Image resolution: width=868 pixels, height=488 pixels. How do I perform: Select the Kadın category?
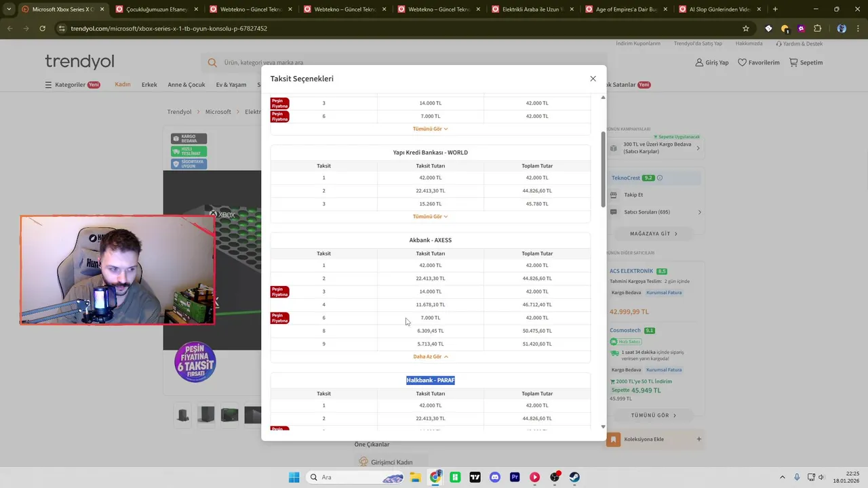pyautogui.click(x=123, y=84)
